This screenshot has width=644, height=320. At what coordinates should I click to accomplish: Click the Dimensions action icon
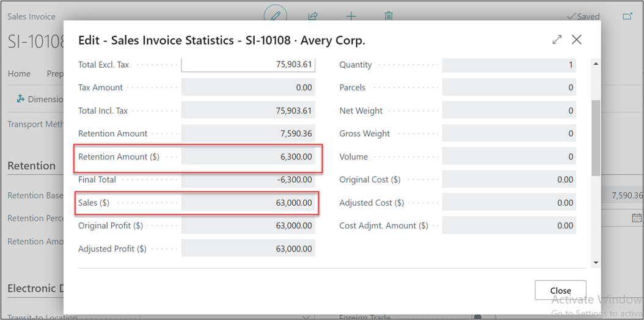(21, 99)
